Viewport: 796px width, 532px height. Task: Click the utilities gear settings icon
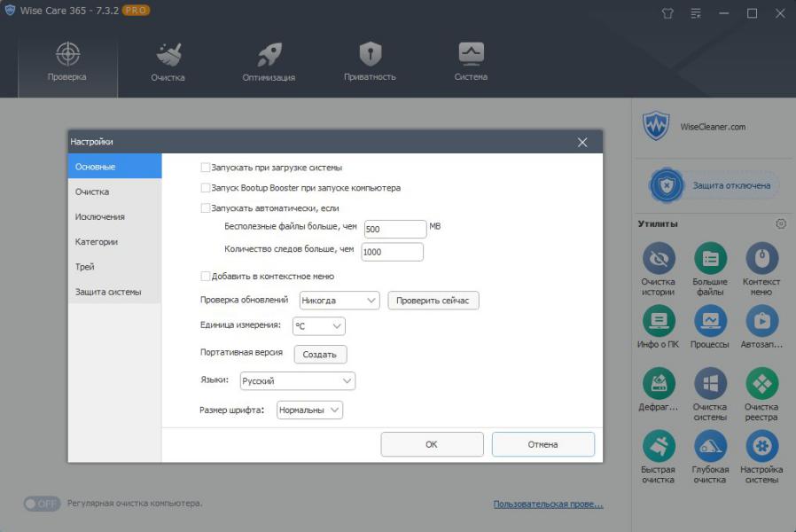click(781, 223)
